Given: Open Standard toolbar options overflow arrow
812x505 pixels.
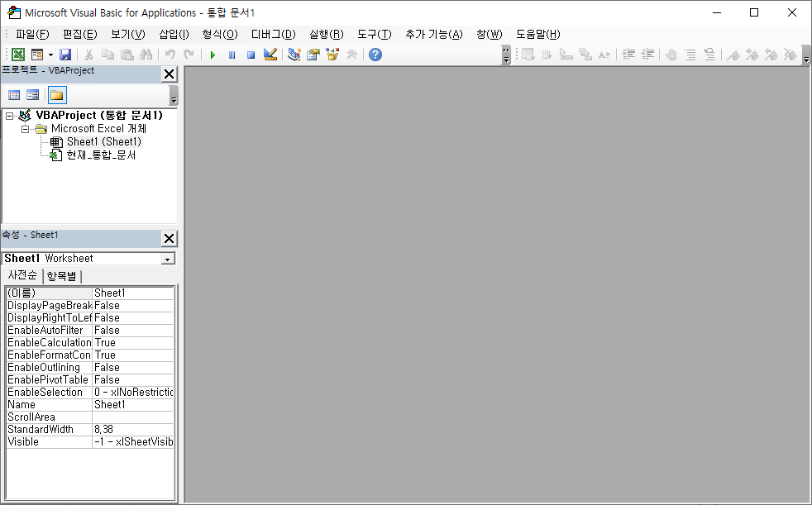Looking at the screenshot, I should [506, 55].
